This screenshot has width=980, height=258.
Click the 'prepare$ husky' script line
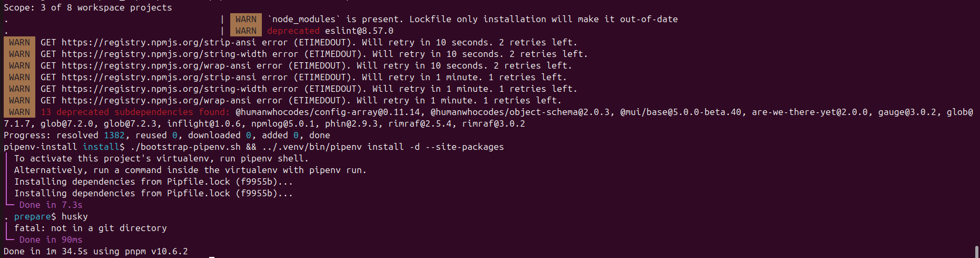[x=51, y=216]
